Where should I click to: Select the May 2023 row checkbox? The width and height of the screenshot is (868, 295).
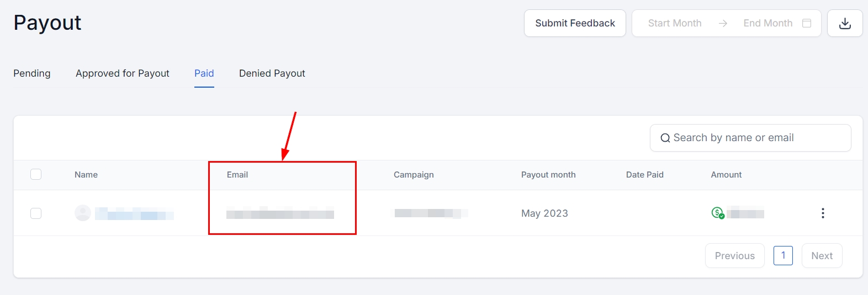[36, 213]
